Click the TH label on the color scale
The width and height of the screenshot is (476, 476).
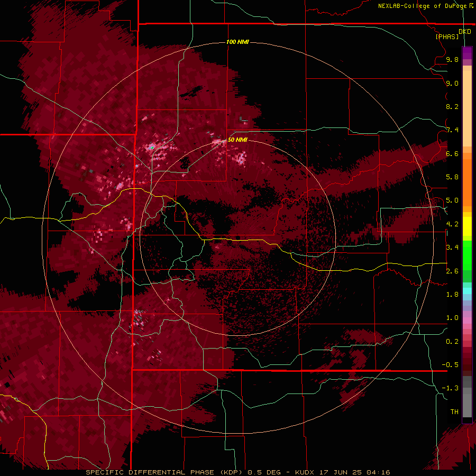tap(454, 412)
